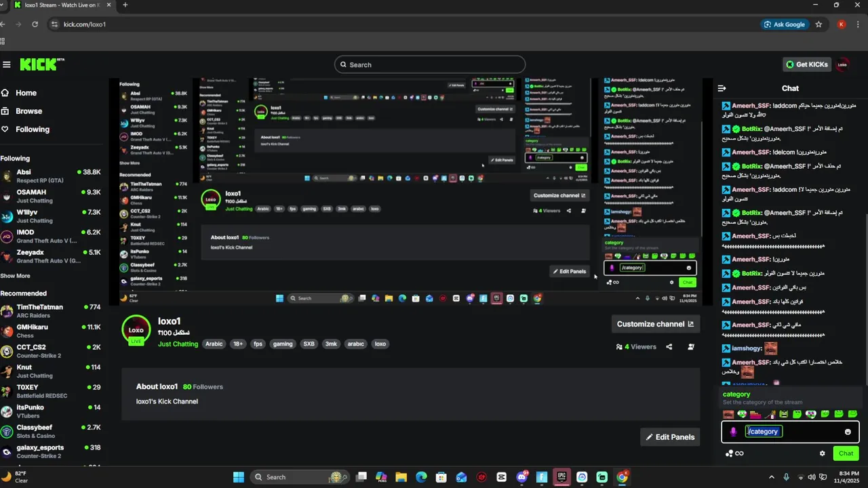The width and height of the screenshot is (868, 488).
Task: Click the KICK logo in header
Action: 42,64
